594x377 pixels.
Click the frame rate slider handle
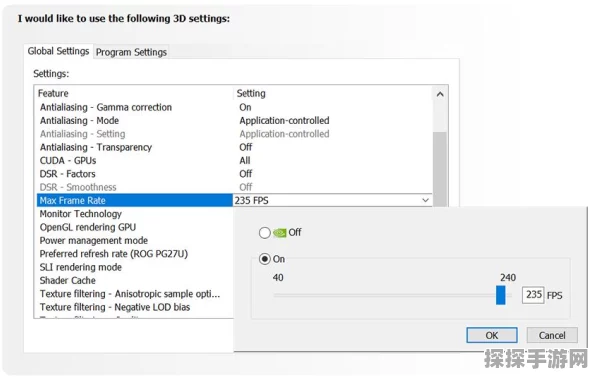click(x=500, y=295)
